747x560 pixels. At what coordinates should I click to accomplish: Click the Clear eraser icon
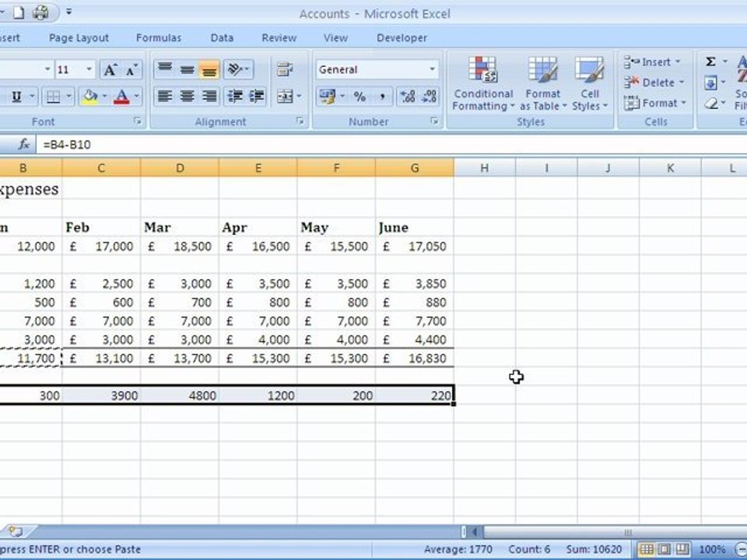[x=710, y=103]
